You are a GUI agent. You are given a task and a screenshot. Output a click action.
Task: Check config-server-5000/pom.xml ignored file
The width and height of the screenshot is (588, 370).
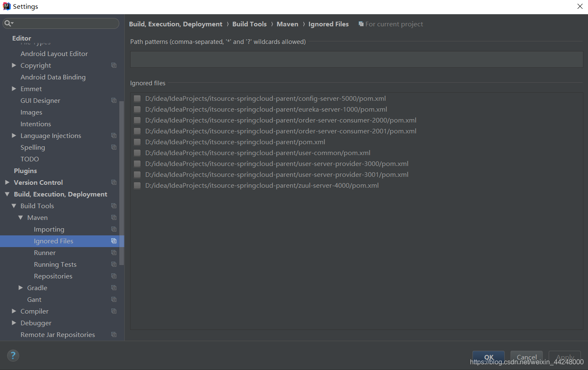137,99
